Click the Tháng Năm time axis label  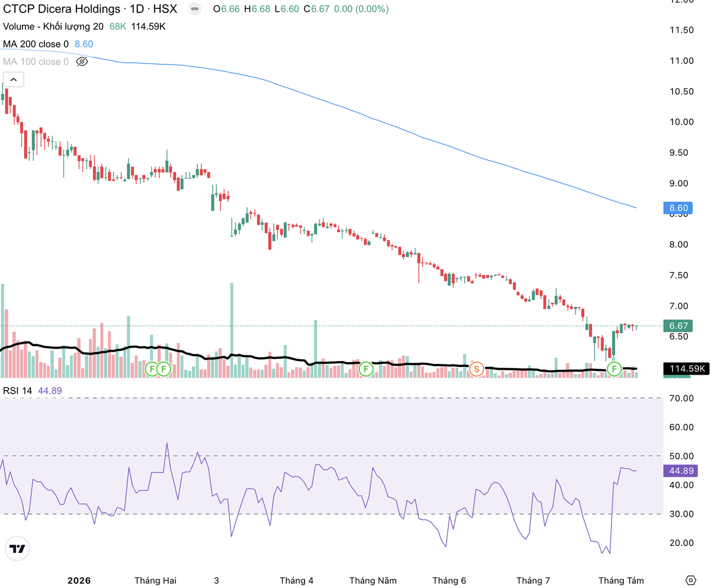(x=373, y=580)
